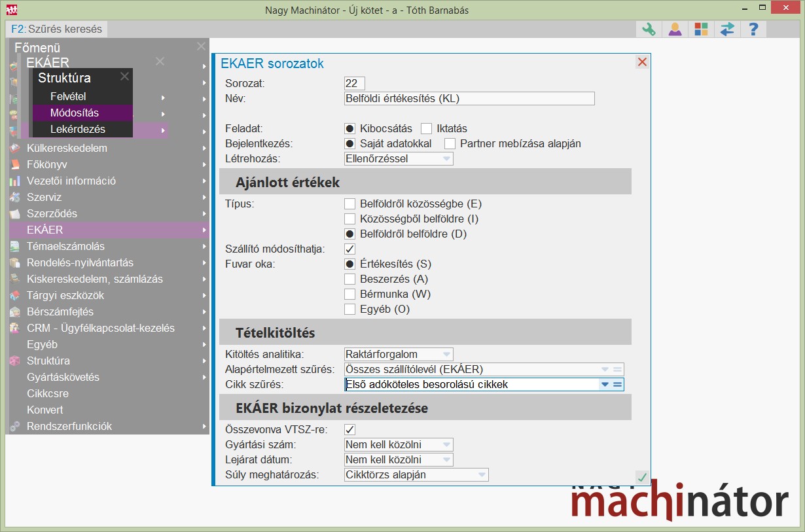The width and height of the screenshot is (805, 532).
Task: Click the Kiskereskedelem, számlázás icon
Action: click(x=15, y=279)
